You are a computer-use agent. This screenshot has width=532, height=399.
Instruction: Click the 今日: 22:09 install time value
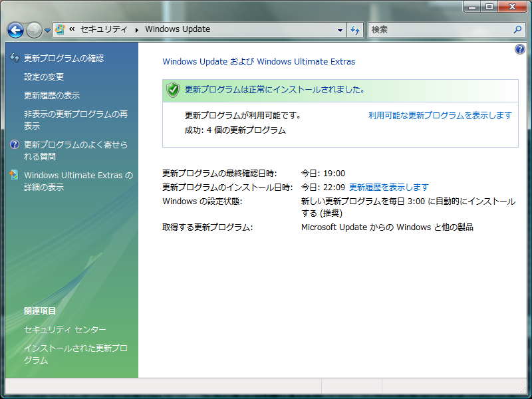tap(323, 188)
